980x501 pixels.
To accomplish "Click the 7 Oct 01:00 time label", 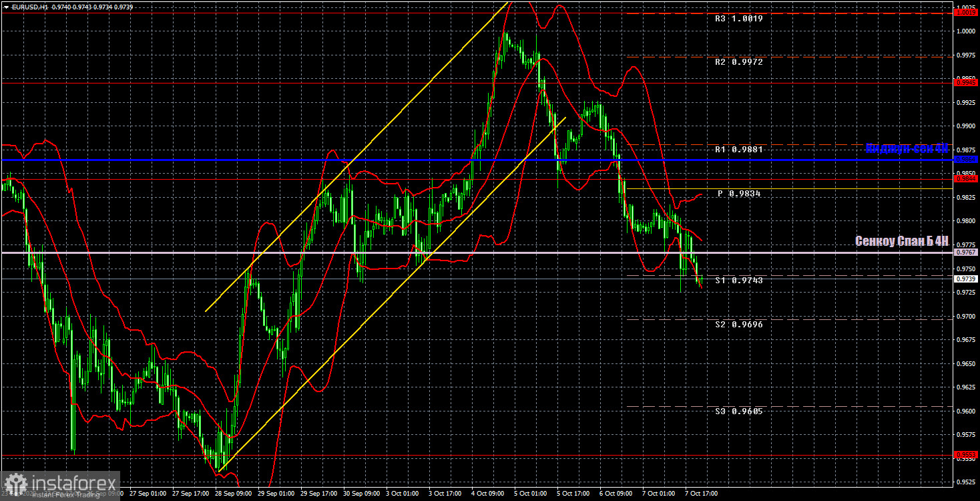I will click(659, 494).
